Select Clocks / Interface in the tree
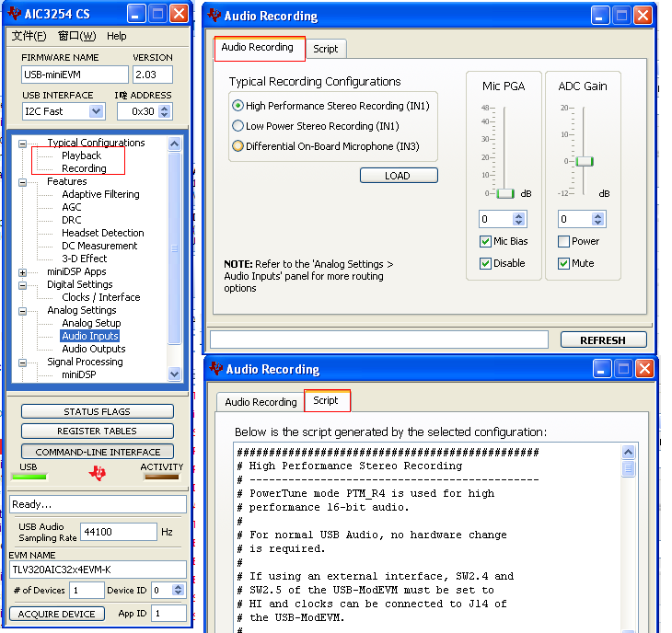Viewport: 672px width, 633px height. click(x=101, y=297)
